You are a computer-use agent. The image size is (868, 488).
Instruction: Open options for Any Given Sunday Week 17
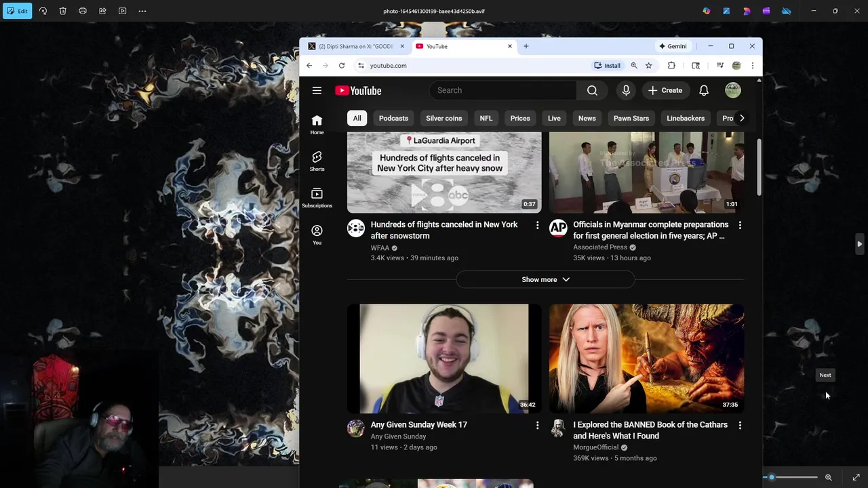[x=537, y=425]
